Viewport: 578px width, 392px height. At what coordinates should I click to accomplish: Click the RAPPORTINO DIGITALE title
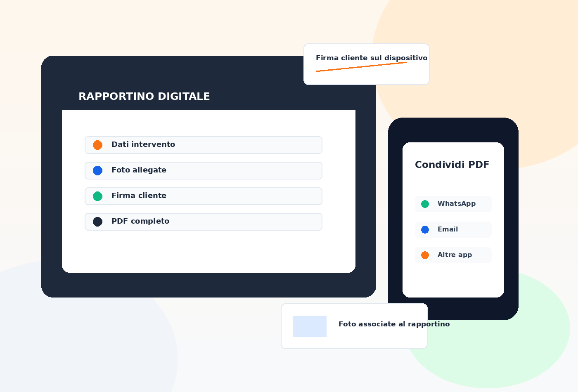[144, 96]
